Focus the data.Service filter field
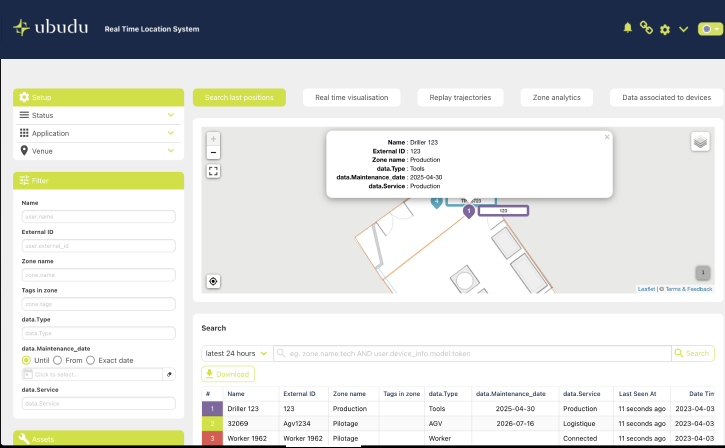The width and height of the screenshot is (725, 448). coord(98,403)
